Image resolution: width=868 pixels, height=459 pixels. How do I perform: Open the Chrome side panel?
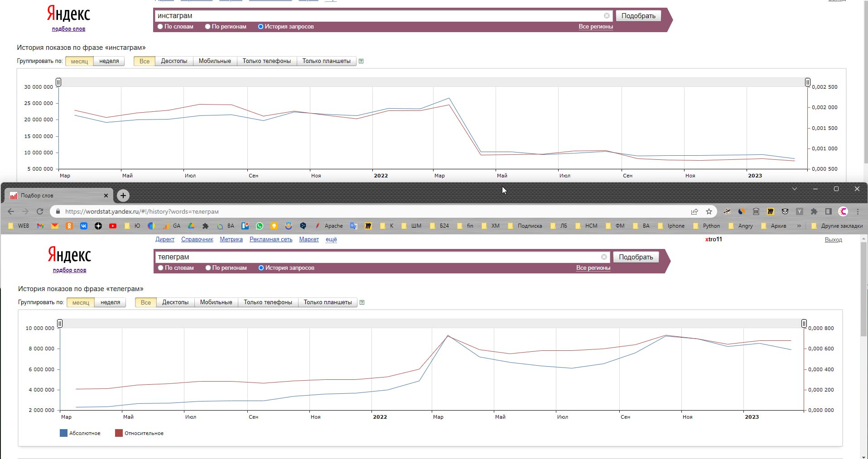point(829,211)
